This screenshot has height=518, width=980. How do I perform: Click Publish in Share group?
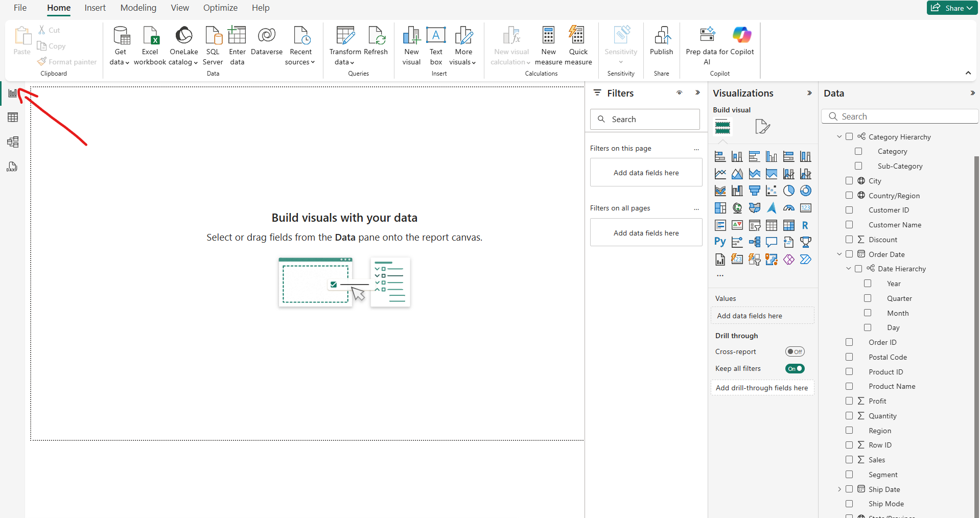[662, 41]
